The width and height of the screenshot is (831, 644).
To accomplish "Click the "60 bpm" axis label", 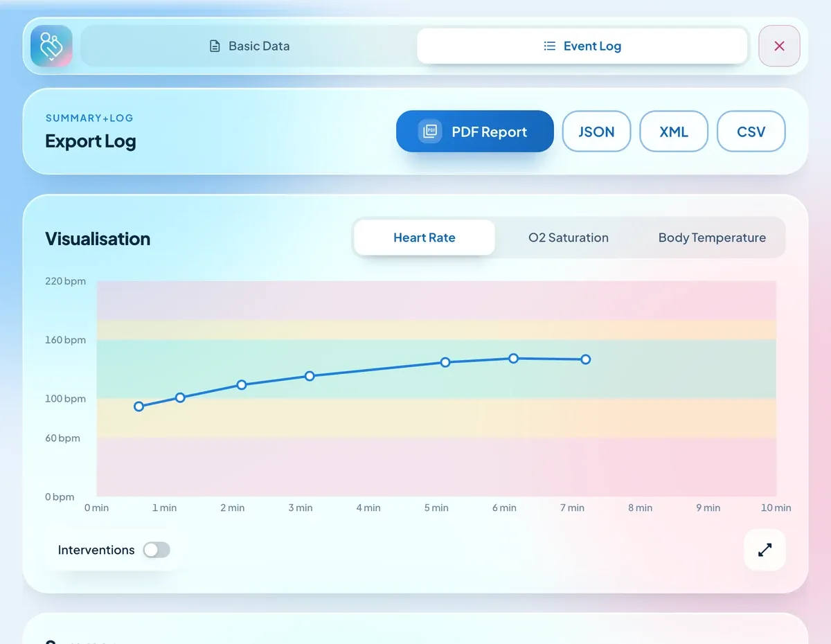I will coord(62,438).
